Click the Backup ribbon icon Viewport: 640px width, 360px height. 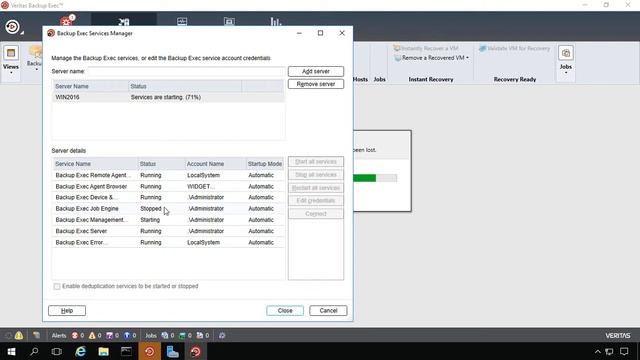[x=35, y=53]
